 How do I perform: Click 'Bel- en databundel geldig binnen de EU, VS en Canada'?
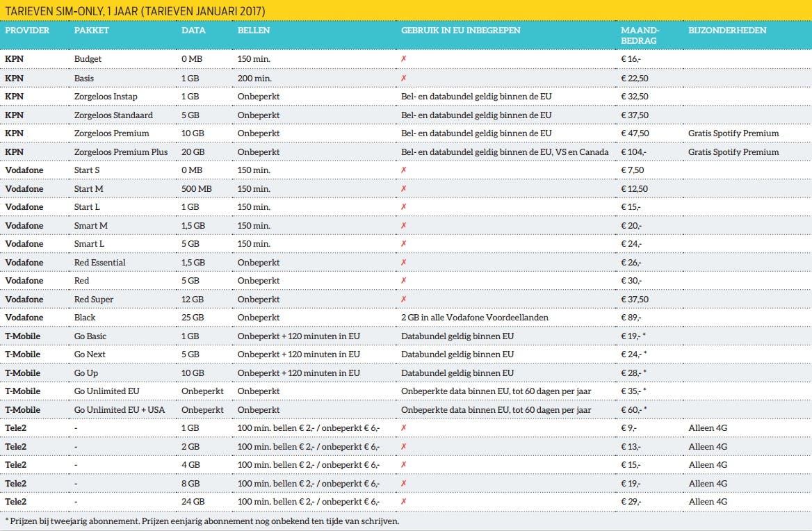click(505, 152)
